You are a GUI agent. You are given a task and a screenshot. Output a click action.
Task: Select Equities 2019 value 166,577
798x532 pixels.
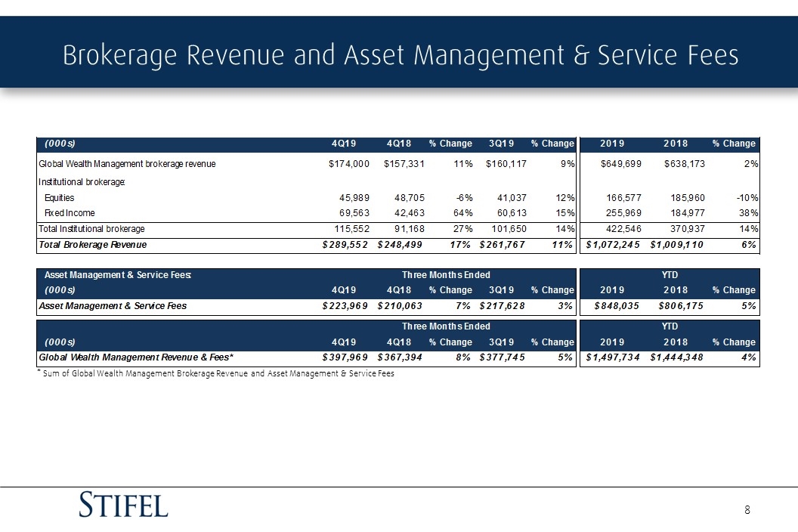(623, 197)
